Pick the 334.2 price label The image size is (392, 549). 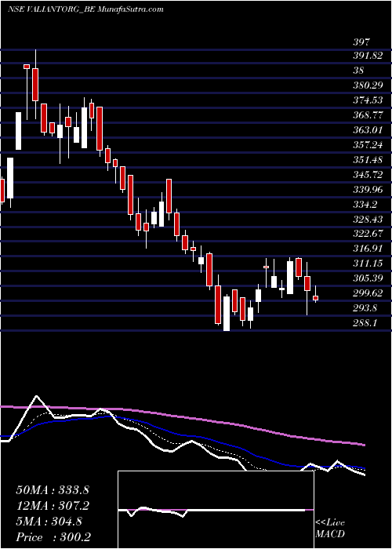[365, 204]
